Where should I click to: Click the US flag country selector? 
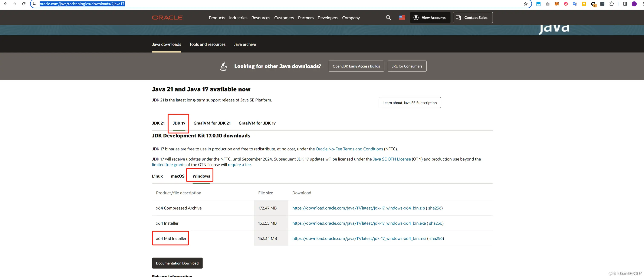(402, 17)
